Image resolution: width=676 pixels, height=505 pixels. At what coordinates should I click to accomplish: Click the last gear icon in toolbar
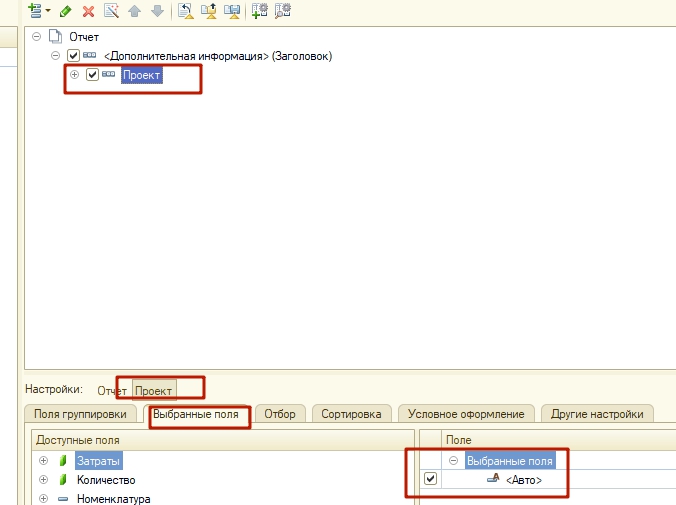click(283, 11)
